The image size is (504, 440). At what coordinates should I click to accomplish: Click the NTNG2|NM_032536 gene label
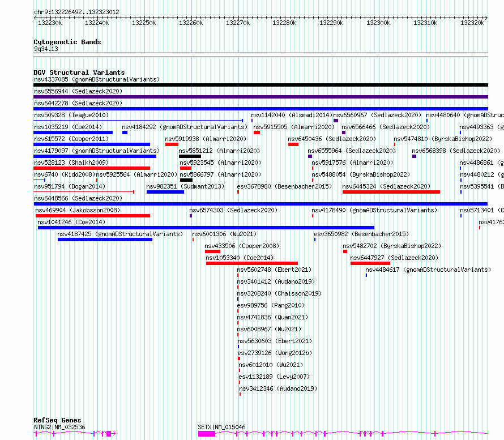pos(59,427)
